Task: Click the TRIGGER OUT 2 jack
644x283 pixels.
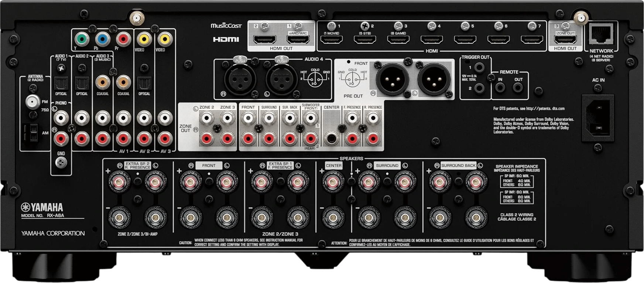Action: [x=479, y=88]
